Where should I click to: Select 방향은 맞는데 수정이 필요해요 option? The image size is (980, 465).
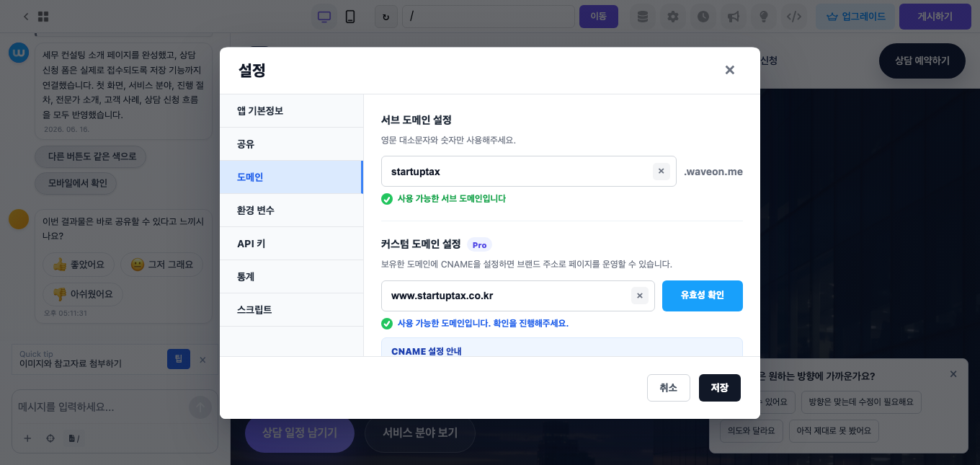coord(861,402)
